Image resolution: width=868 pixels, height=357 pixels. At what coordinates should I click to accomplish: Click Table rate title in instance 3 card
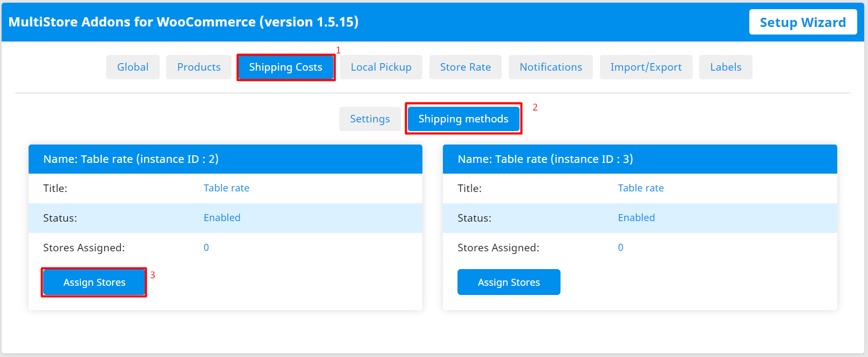point(641,188)
